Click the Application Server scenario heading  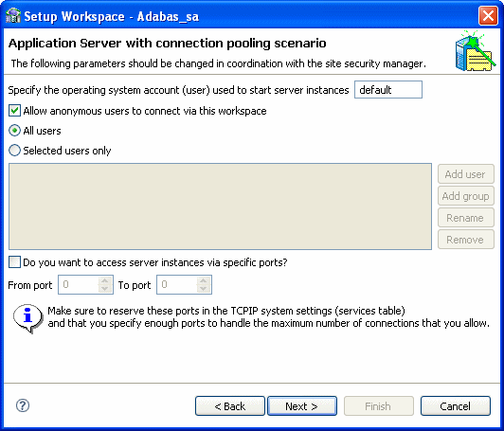[167, 43]
